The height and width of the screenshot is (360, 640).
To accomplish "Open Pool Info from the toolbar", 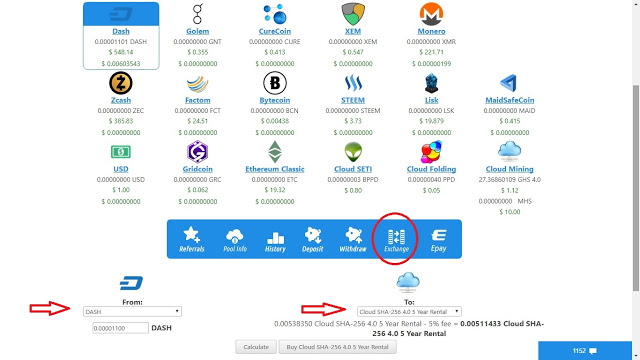I will 235,239.
